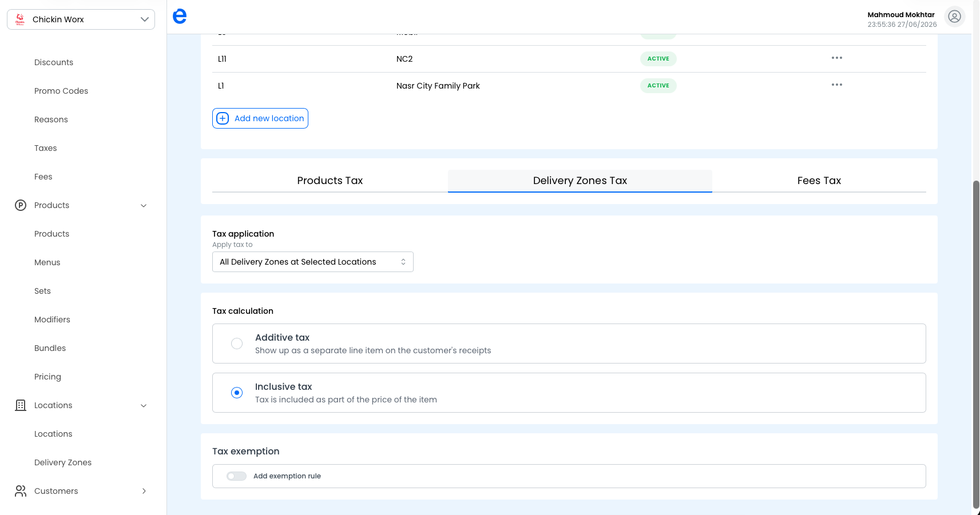Click the Chickin Worx brand logo
The height and width of the screenshot is (515, 980).
point(20,19)
